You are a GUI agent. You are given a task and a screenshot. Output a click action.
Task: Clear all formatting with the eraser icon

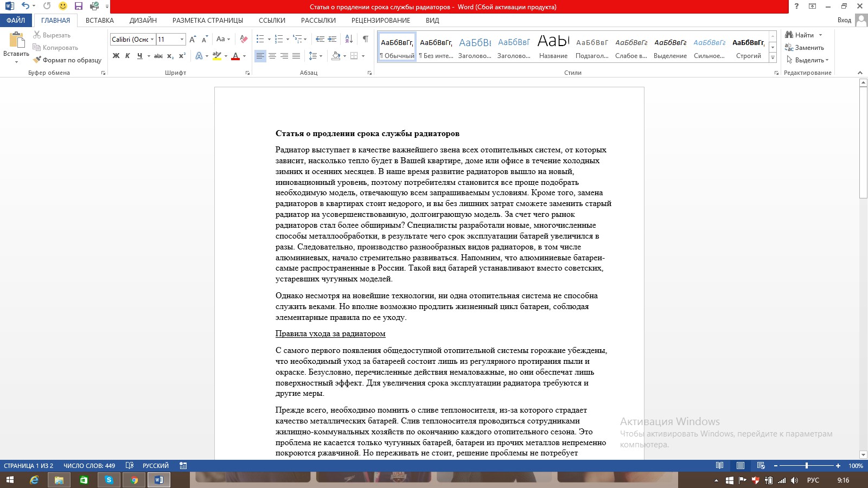244,39
